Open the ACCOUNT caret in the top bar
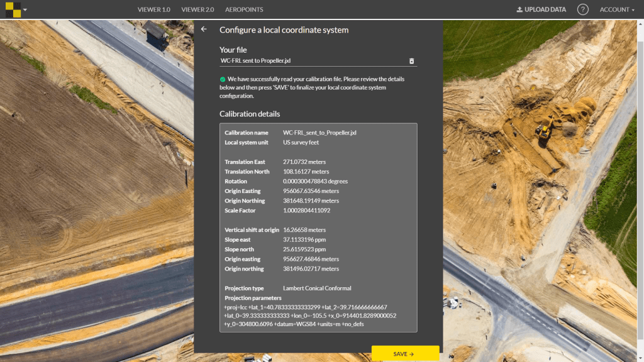The width and height of the screenshot is (644, 362). point(634,9)
